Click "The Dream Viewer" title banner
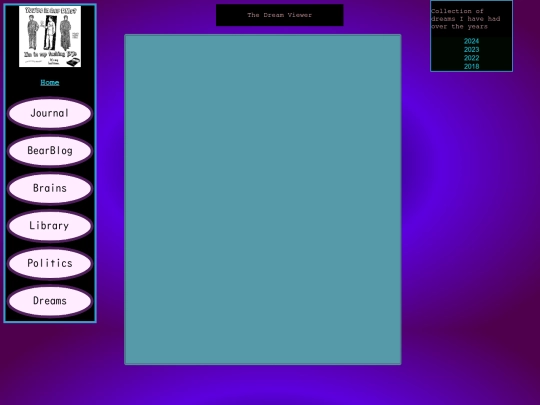Viewport: 540px width, 405px height. coord(280,15)
